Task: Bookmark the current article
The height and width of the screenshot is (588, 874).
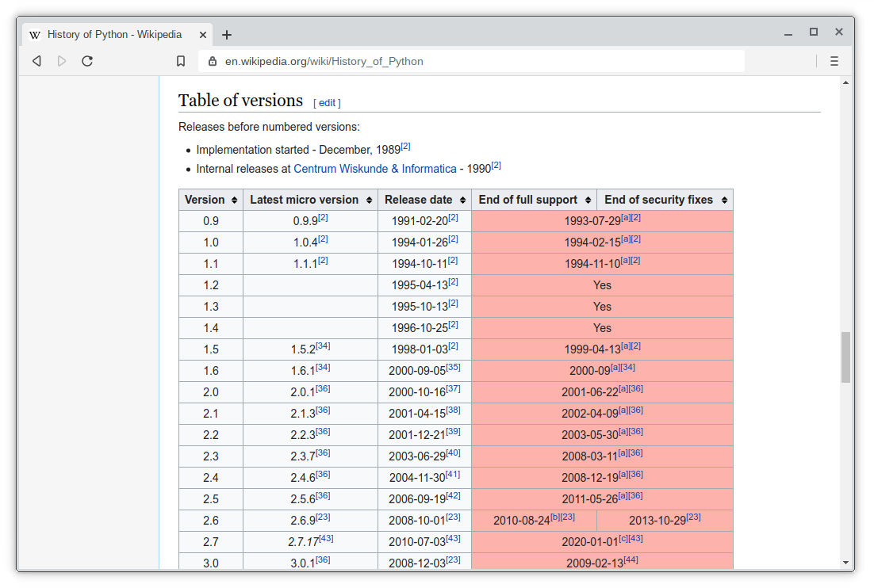Action: coord(180,61)
